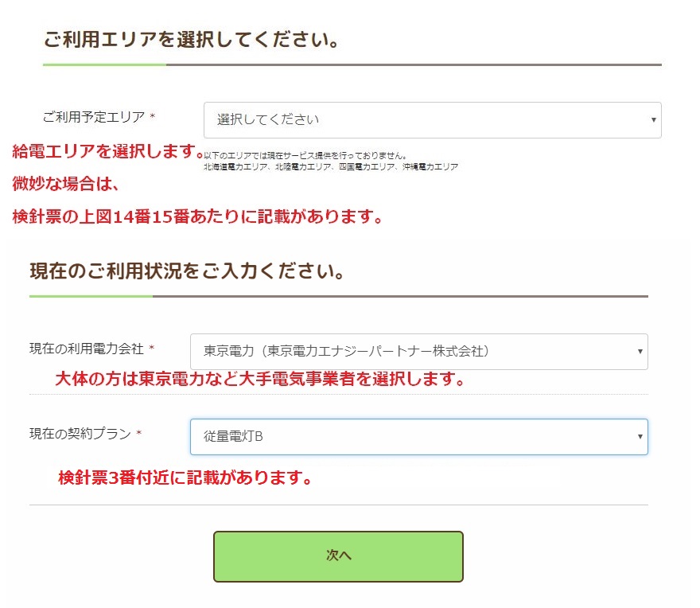This screenshot has width=700, height=608.
Task: Click the ご利用エリアを選択してください heading
Action: coord(191,39)
